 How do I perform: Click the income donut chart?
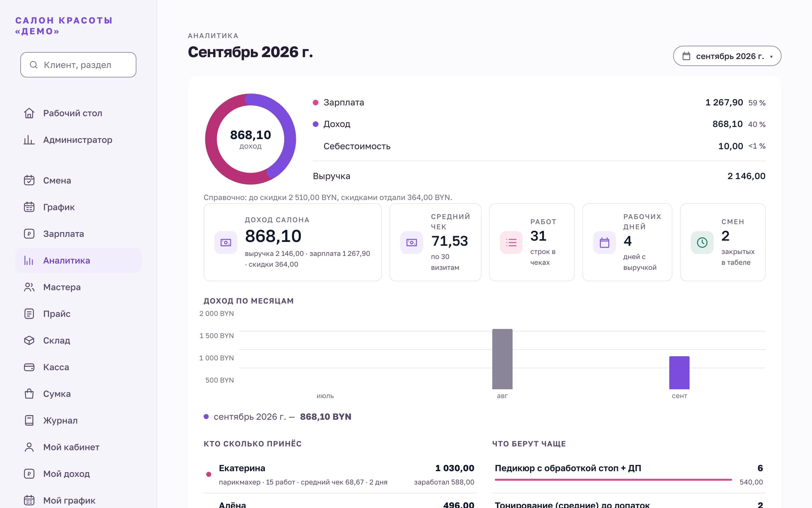click(251, 139)
